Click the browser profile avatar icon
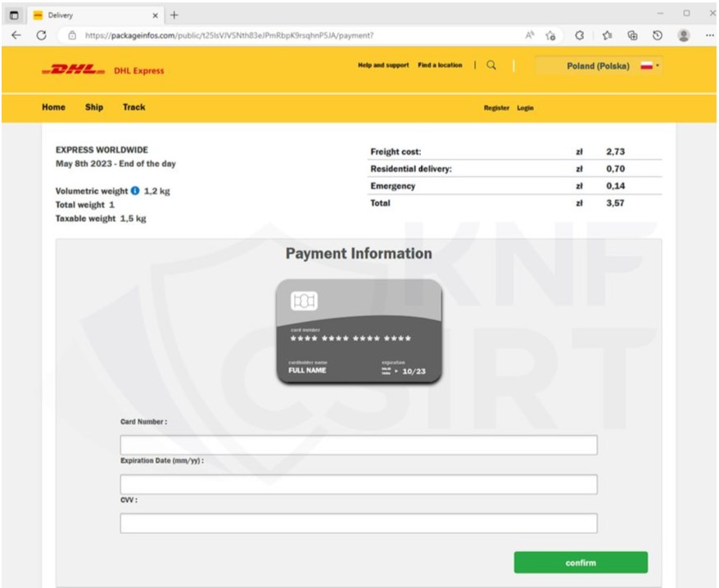 pos(683,36)
